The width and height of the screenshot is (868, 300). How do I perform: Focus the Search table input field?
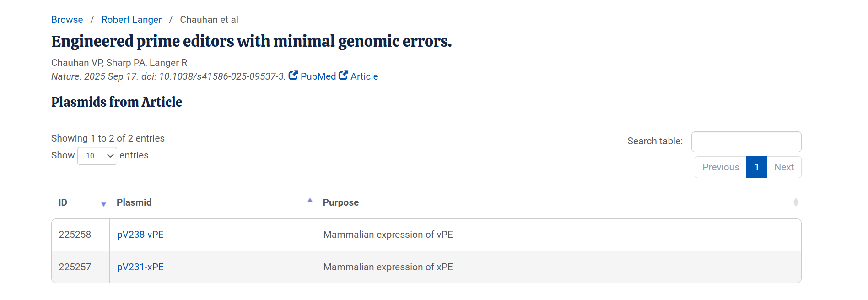746,142
